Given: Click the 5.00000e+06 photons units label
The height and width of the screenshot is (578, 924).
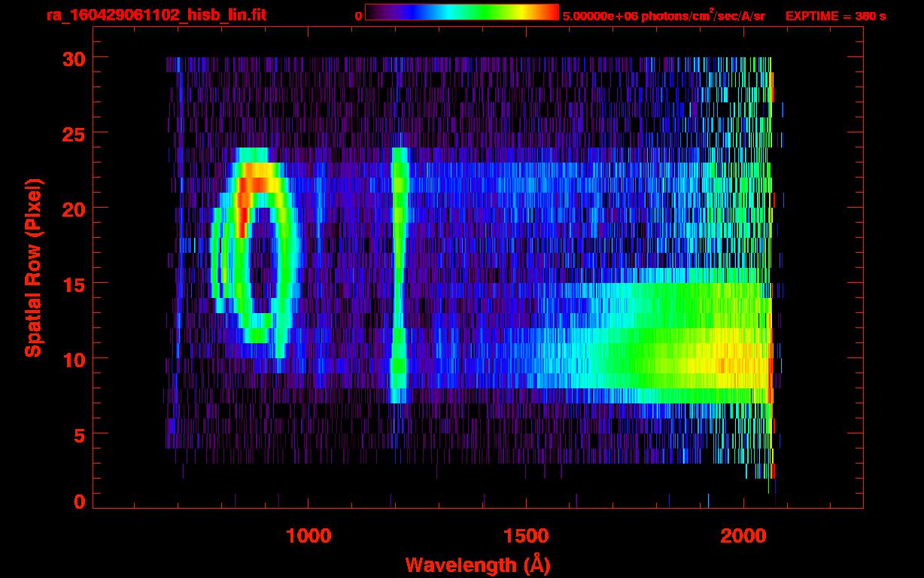Looking at the screenshot, I should coord(664,16).
